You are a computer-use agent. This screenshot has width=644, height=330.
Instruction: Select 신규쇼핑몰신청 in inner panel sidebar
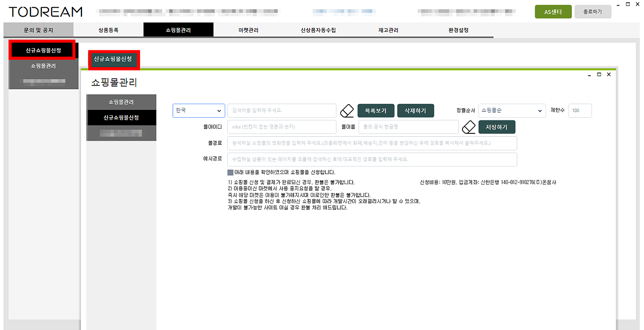click(121, 118)
